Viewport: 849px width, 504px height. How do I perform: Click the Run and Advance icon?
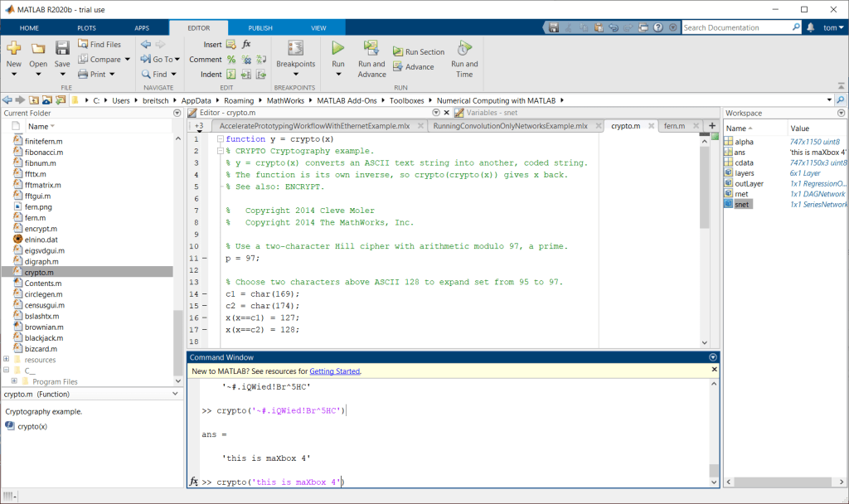coord(371,49)
